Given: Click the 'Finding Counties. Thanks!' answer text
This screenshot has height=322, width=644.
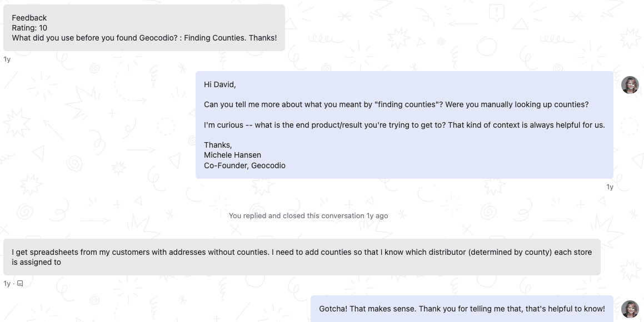Looking at the screenshot, I should pyautogui.click(x=231, y=38).
